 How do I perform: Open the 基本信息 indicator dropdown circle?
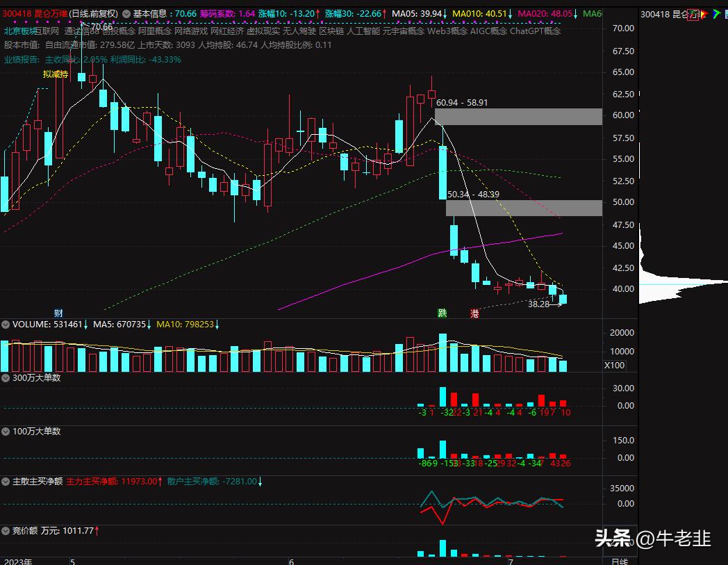pos(126,14)
